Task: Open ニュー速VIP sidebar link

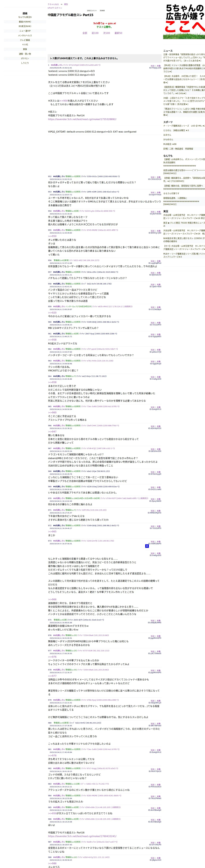Action: (x=25, y=31)
